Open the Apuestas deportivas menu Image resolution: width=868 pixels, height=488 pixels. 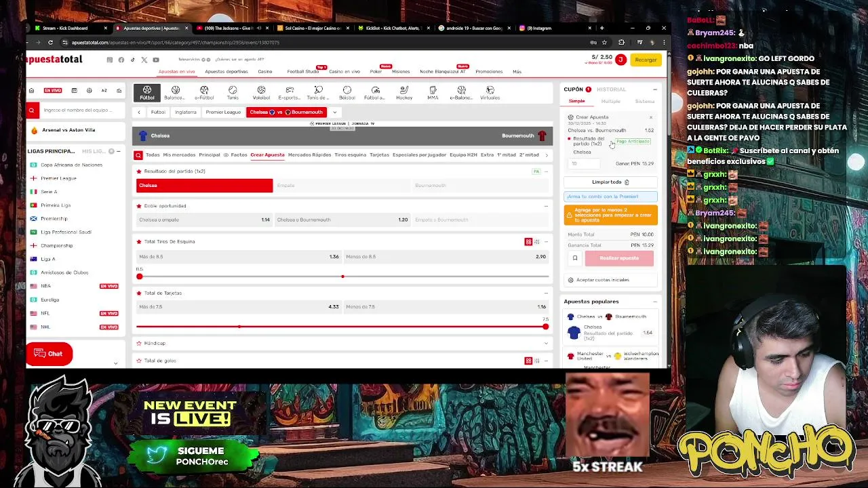click(226, 71)
